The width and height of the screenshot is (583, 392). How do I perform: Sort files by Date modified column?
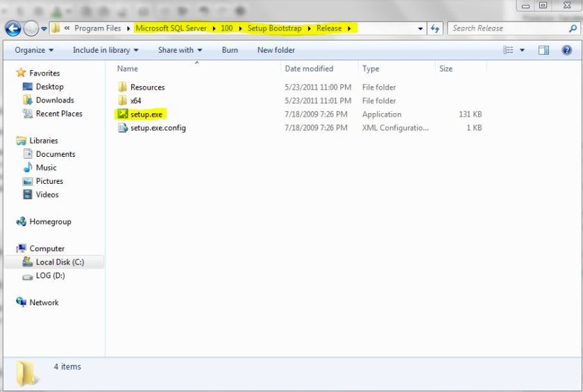tap(309, 69)
